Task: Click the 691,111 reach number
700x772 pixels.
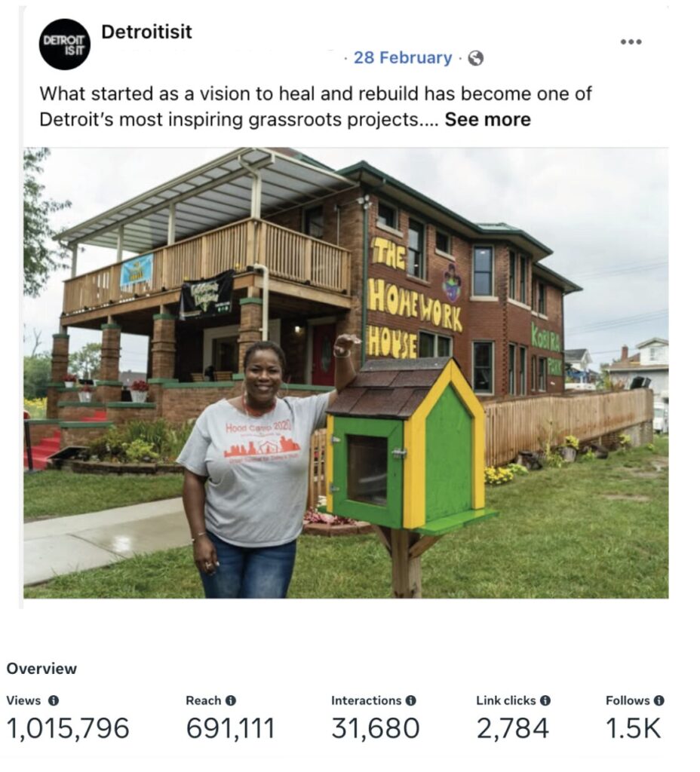Action: click(x=230, y=729)
